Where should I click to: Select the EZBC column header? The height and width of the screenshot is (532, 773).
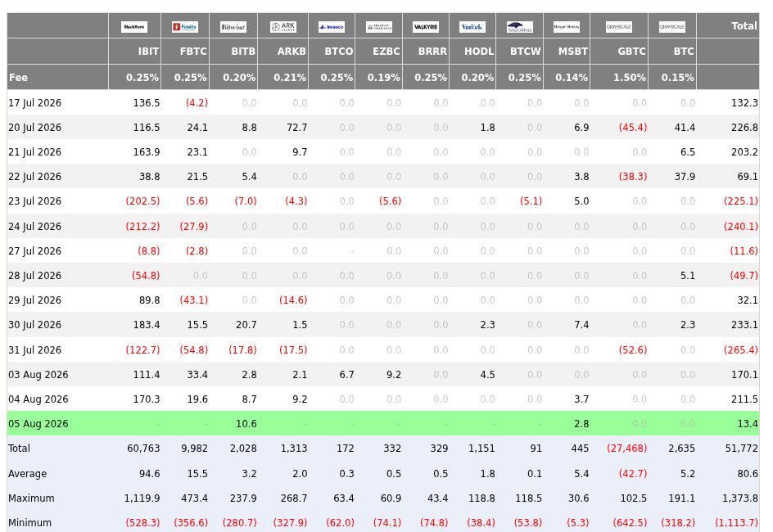click(386, 52)
